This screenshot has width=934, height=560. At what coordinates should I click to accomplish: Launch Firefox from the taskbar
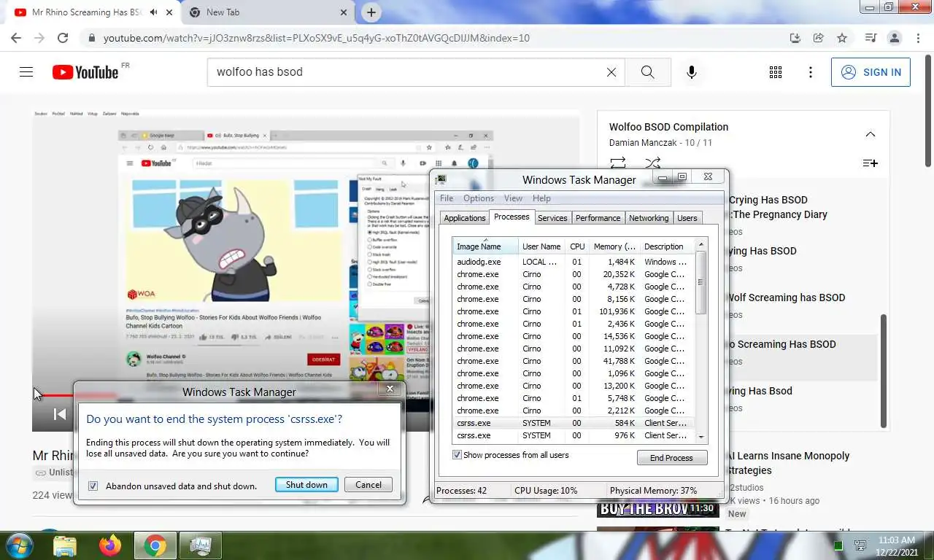tap(110, 545)
